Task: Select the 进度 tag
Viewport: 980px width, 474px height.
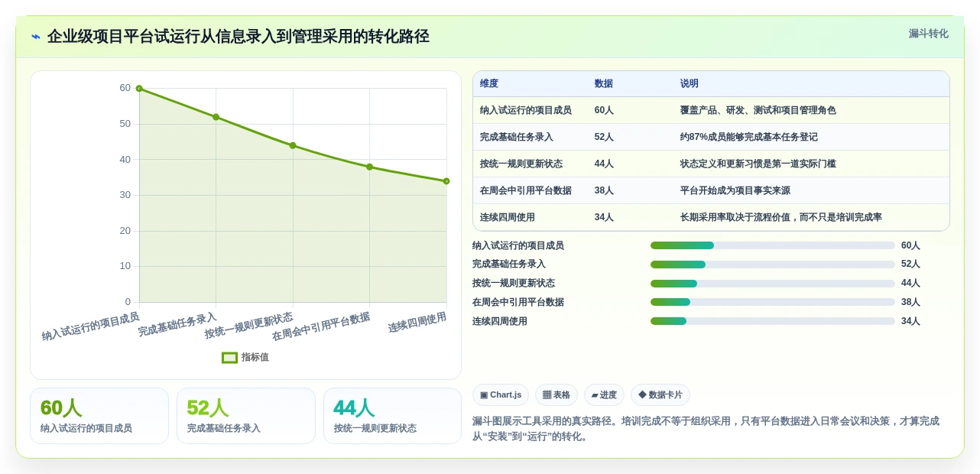Action: click(x=604, y=394)
